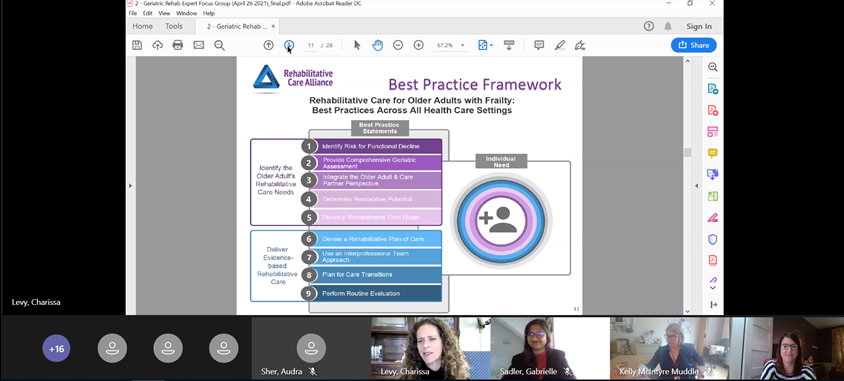844x381 pixels.
Task: Activate the hand pan tool
Action: click(x=377, y=45)
